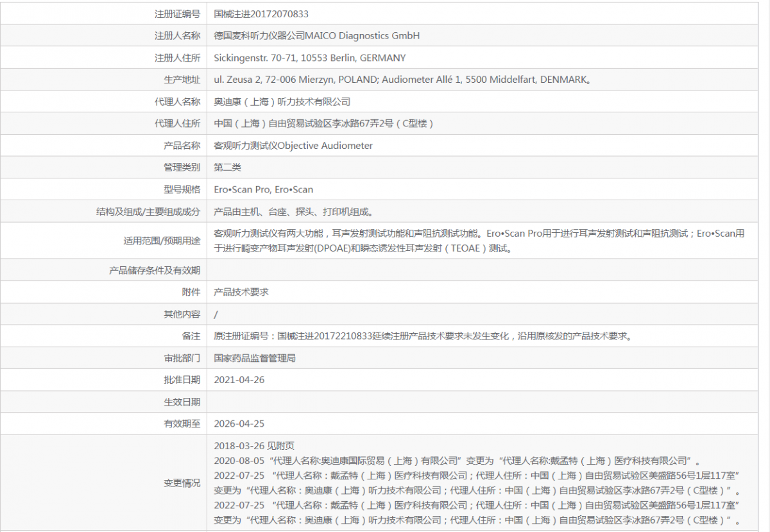This screenshot has height=532, width=770.
Task: Click the 代理人名称 row label
Action: (177, 101)
